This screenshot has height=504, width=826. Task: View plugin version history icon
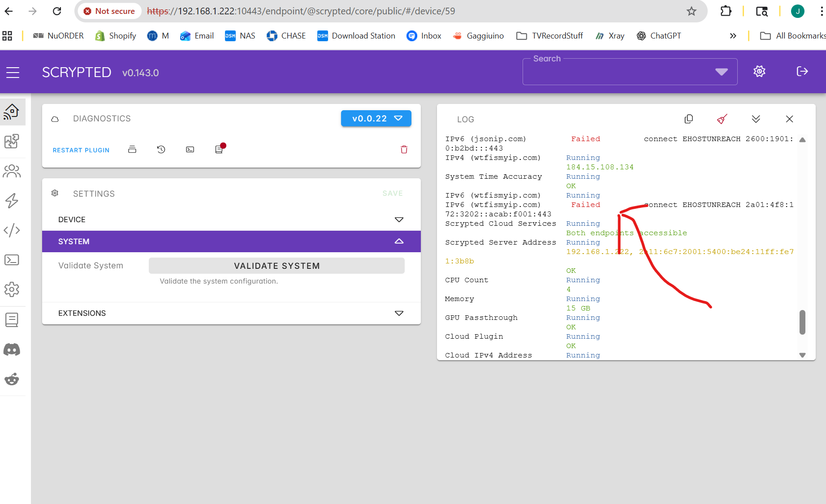point(161,149)
